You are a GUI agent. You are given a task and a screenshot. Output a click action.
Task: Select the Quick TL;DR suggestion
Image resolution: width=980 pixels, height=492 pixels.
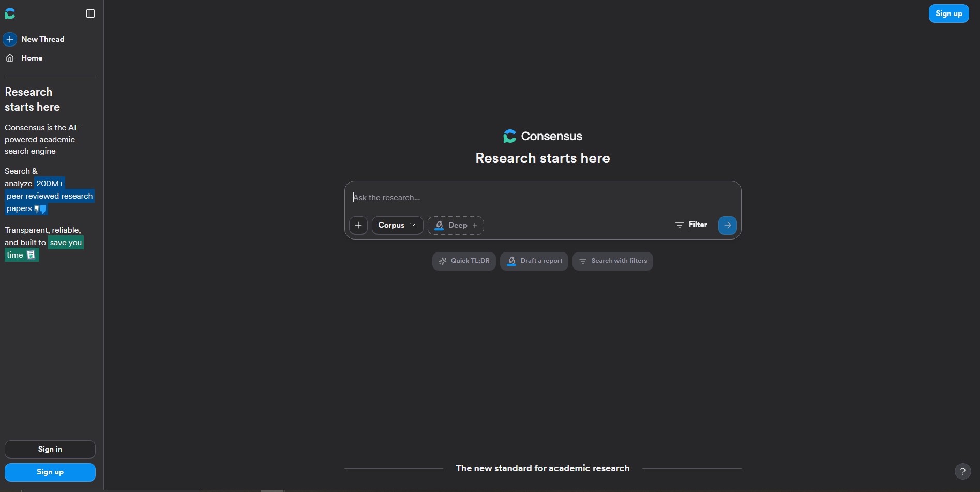click(x=464, y=261)
